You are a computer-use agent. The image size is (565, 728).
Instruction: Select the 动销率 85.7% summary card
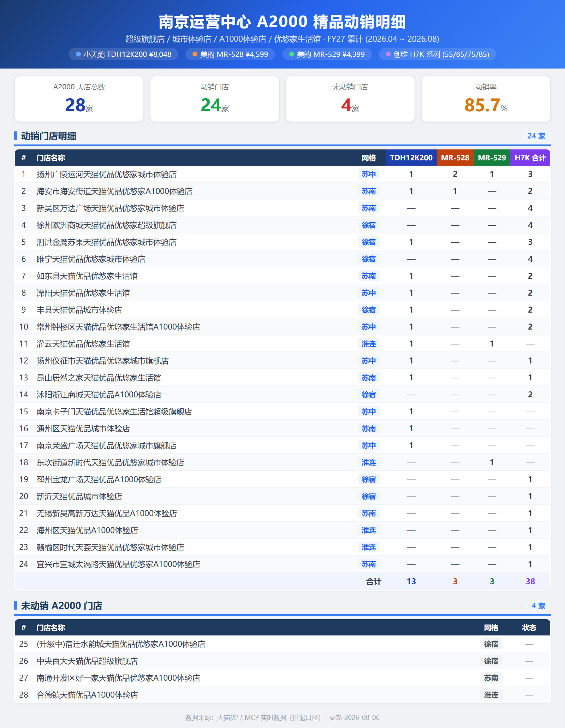pos(486,99)
